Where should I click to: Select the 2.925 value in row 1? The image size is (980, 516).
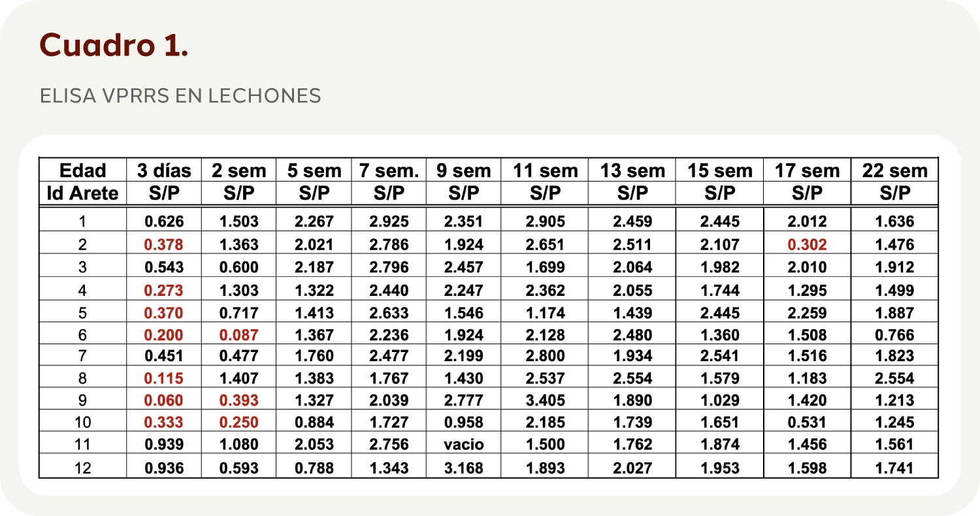click(389, 222)
